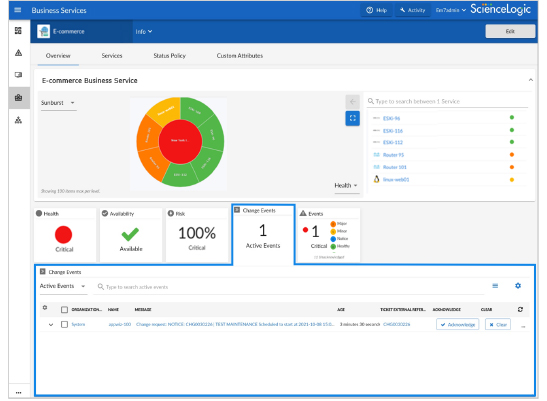Click the E-commerce service avatar icon

coord(44,31)
